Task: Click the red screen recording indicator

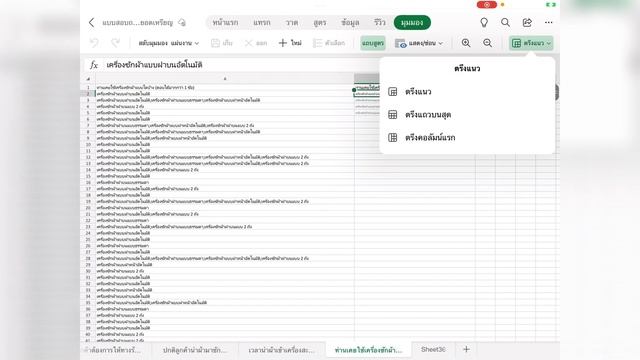Action: pyautogui.click(x=487, y=4)
